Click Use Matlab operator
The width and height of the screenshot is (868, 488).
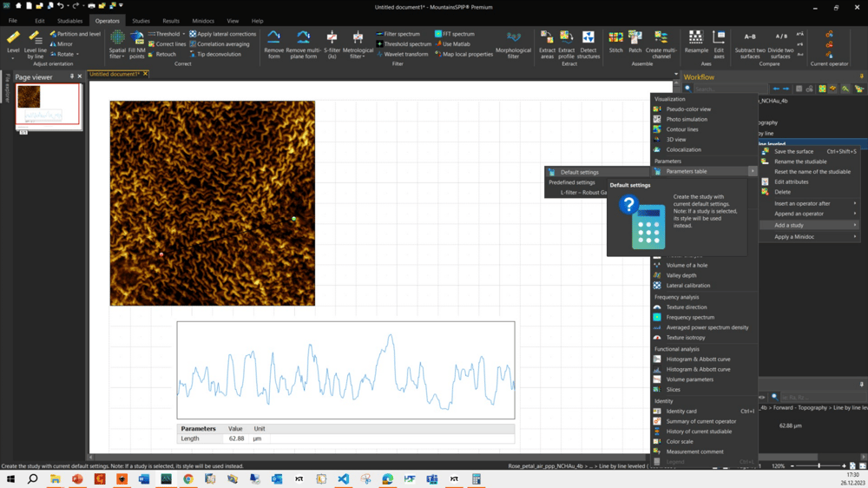pos(453,43)
